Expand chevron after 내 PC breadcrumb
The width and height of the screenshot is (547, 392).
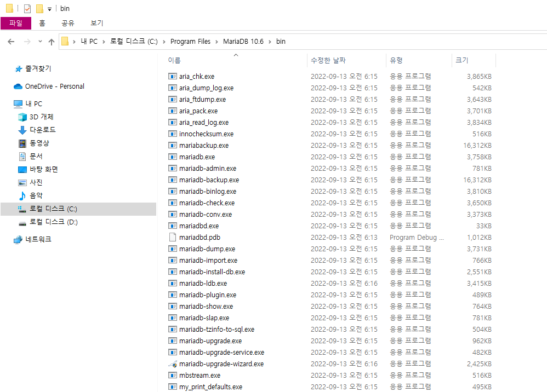tap(104, 42)
